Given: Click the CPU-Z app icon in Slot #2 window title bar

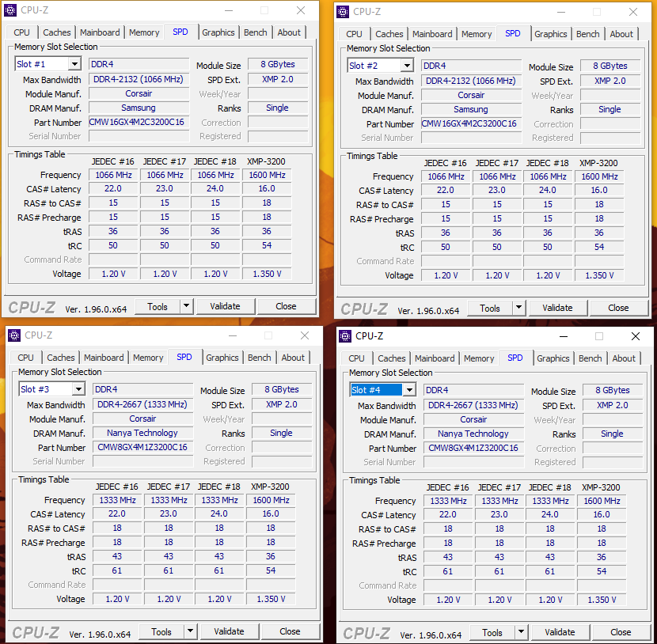Looking at the screenshot, I should [x=343, y=12].
